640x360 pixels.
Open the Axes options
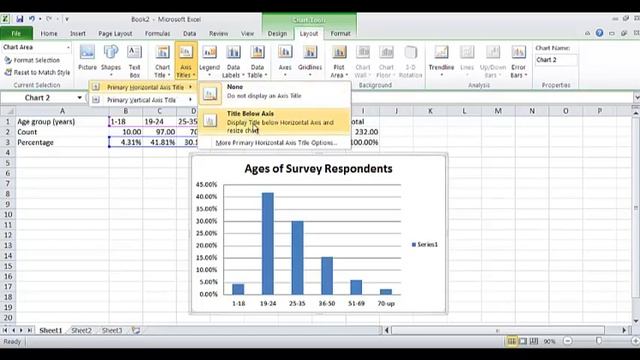coord(285,60)
